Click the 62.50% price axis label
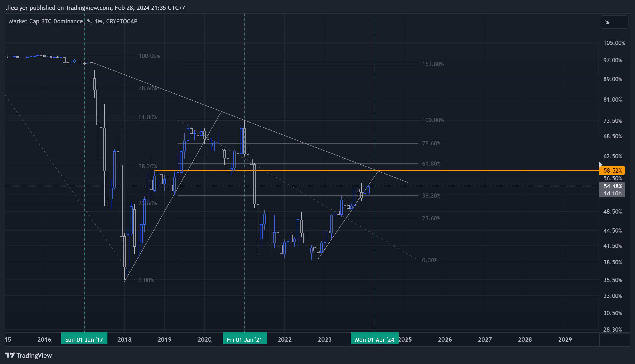Image resolution: width=635 pixels, height=364 pixels. coord(613,156)
